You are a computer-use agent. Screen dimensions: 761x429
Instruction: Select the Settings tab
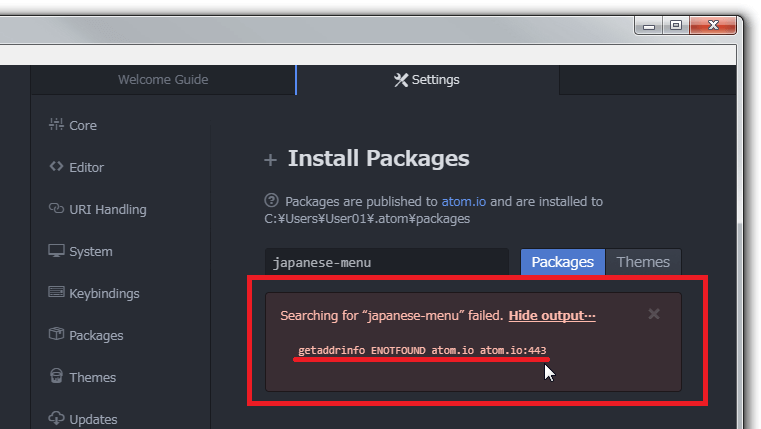coord(427,80)
